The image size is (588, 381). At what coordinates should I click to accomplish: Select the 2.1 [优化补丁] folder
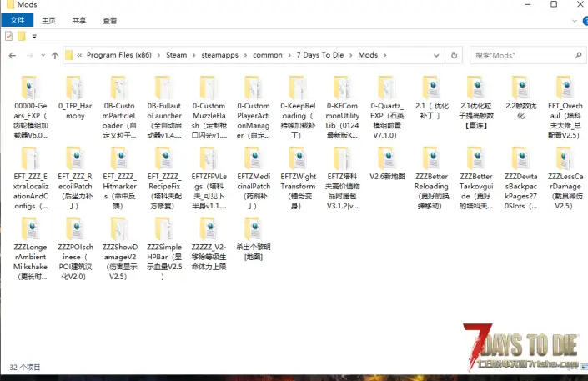coord(431,98)
